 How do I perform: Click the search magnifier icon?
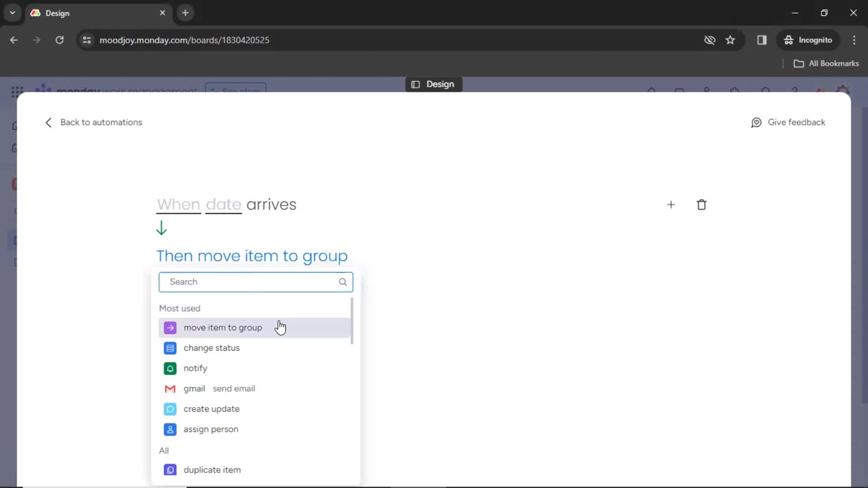tap(343, 281)
